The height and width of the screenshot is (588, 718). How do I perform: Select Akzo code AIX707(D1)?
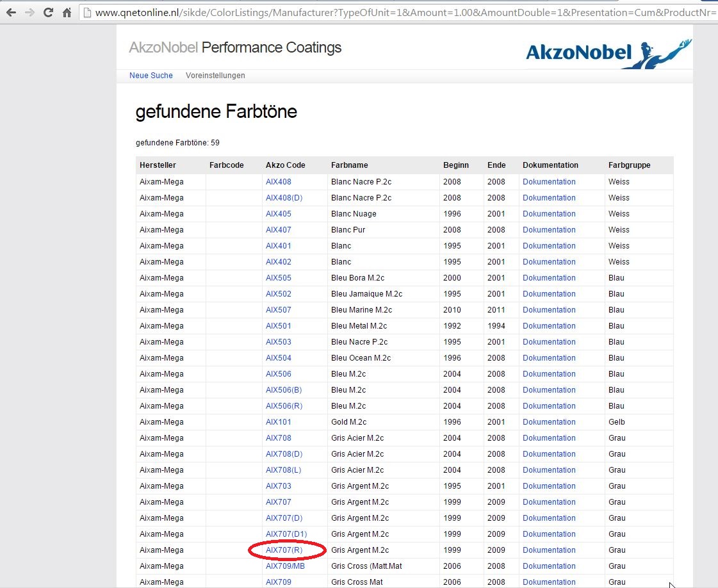click(286, 534)
